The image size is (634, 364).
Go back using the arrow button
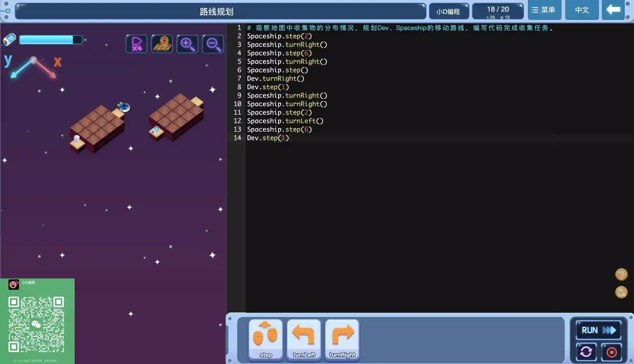(x=613, y=10)
